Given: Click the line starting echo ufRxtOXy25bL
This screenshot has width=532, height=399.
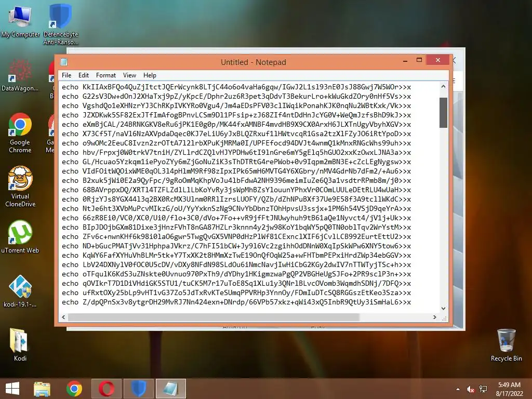Looking at the screenshot, I should (x=236, y=292).
